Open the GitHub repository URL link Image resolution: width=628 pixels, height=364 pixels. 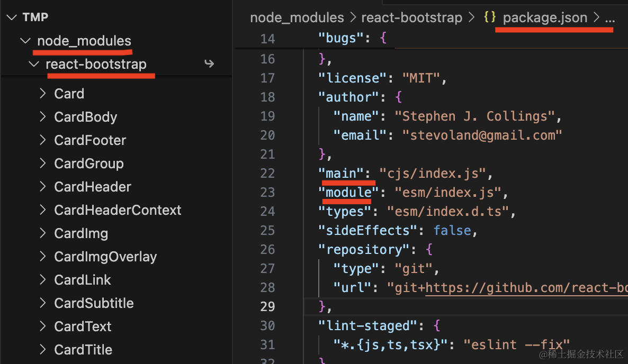click(x=526, y=288)
